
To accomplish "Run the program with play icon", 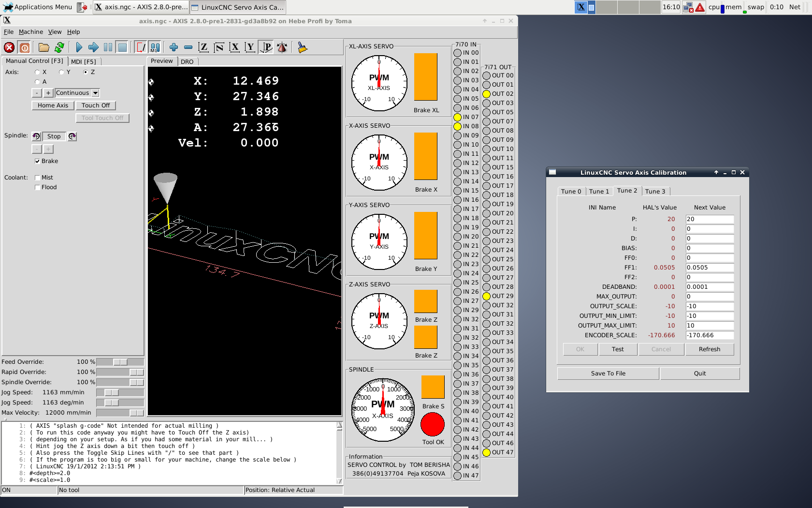I will 79,47.
